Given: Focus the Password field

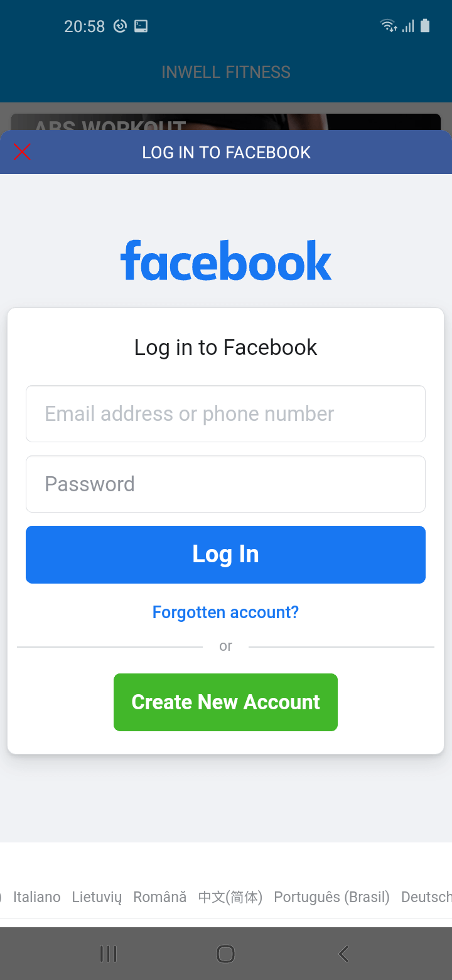Looking at the screenshot, I should pyautogui.click(x=225, y=484).
